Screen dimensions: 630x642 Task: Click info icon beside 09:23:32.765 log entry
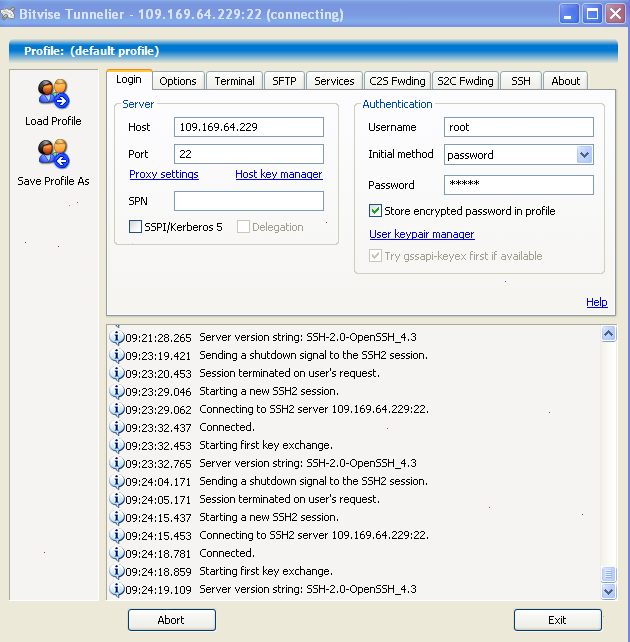coord(117,463)
